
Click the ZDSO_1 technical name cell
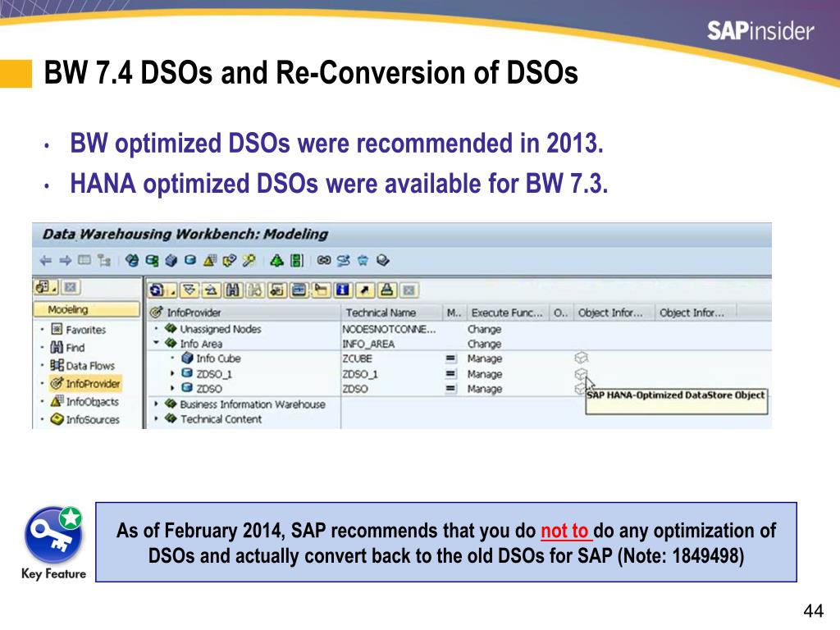(x=360, y=374)
